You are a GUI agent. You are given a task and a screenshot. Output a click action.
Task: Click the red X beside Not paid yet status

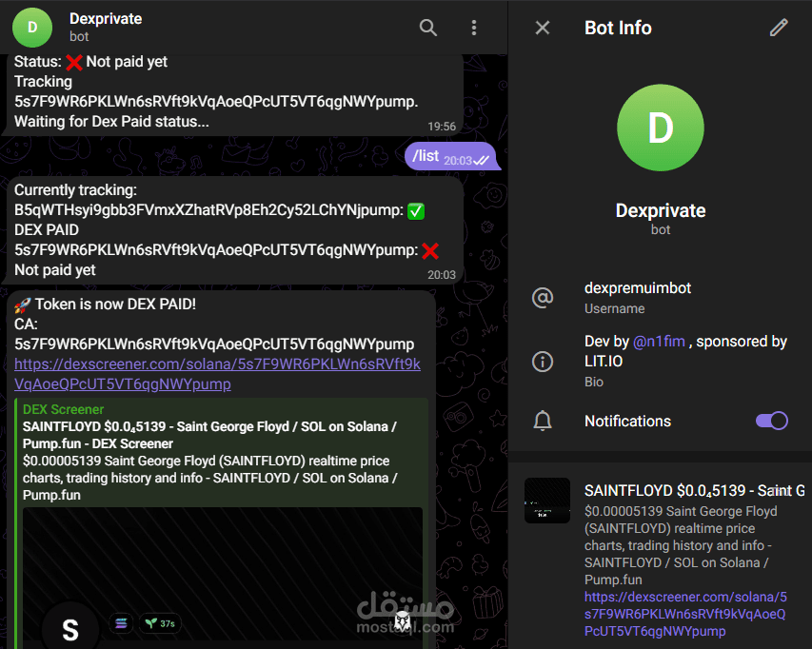tap(74, 62)
